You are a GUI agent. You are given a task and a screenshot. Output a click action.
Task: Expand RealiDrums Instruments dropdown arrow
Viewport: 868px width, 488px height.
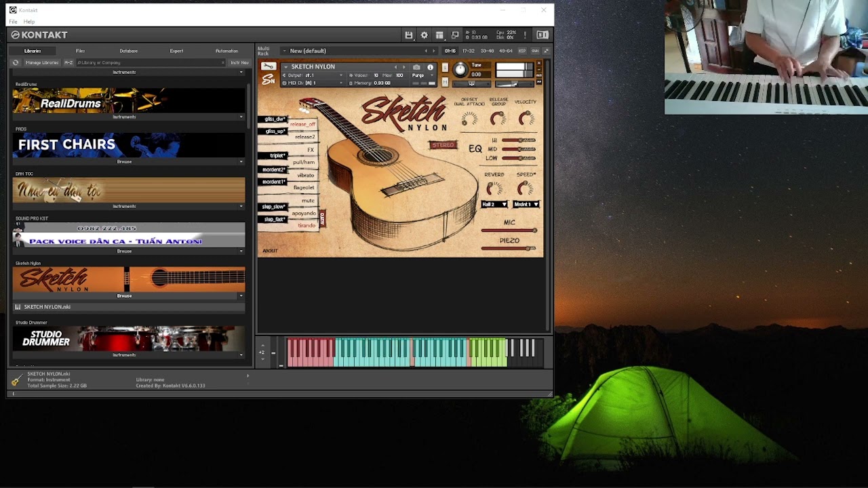click(x=241, y=117)
